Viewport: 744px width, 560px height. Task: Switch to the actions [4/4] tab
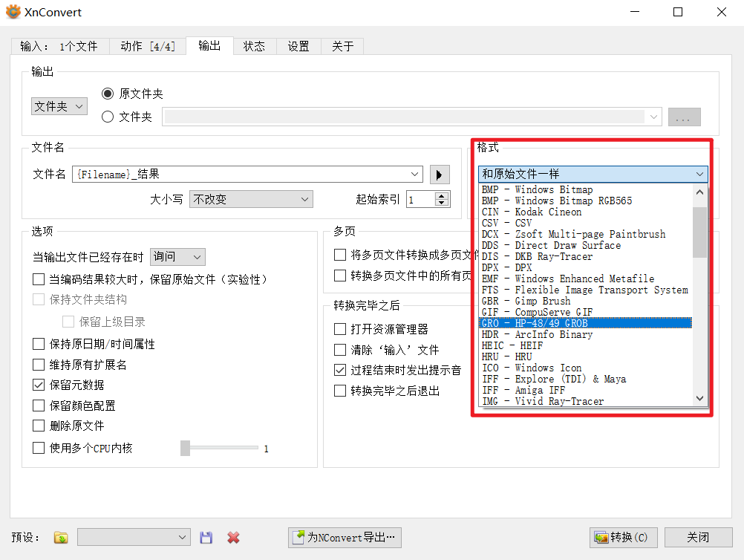click(148, 47)
